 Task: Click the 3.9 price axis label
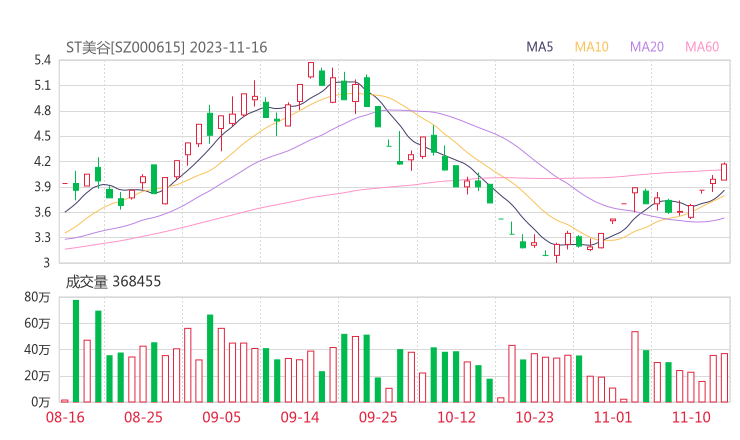(x=42, y=187)
